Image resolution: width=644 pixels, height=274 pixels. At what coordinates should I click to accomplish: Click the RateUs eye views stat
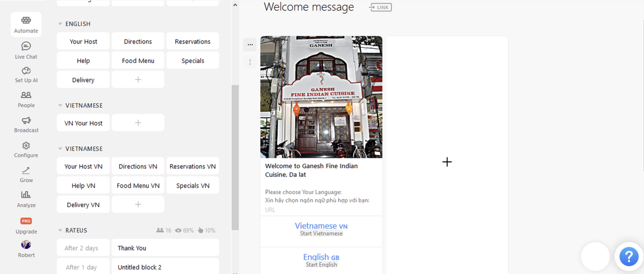tap(178, 230)
